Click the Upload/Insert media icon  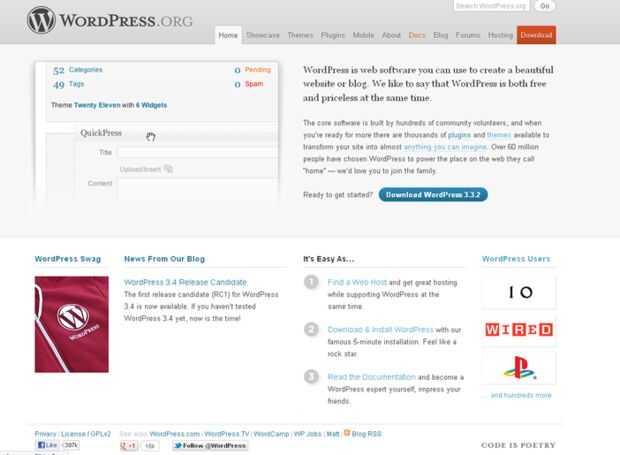[x=168, y=169]
